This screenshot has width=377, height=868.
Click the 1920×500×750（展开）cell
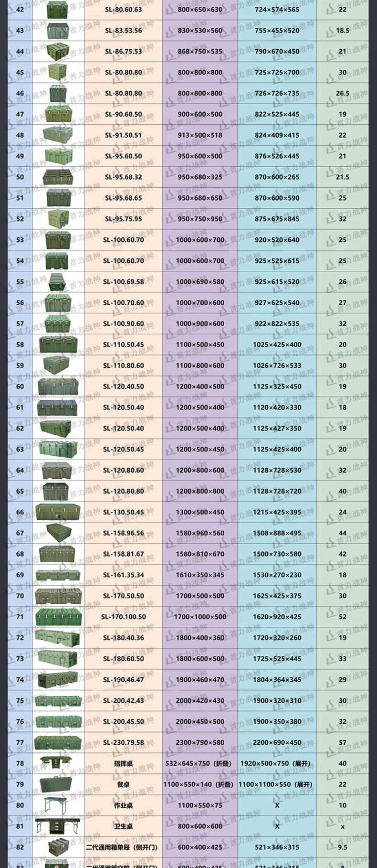pyautogui.click(x=277, y=763)
